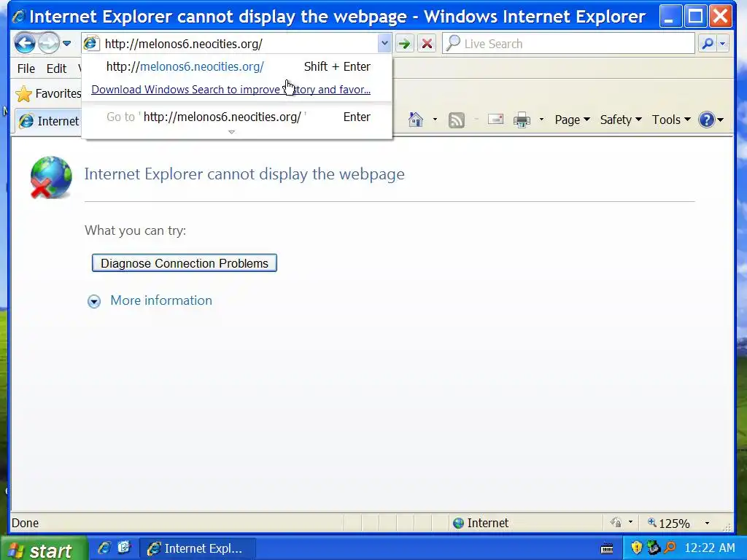Click the system tray clock 12:22 AM

point(709,548)
